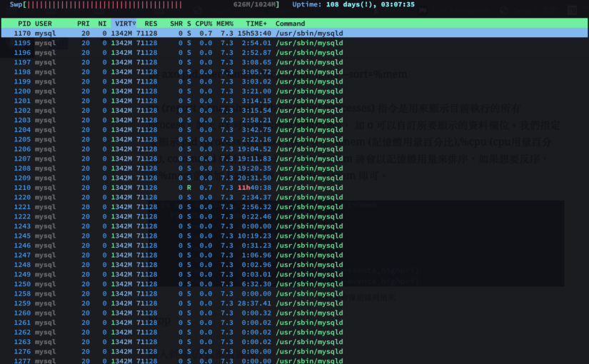Click the Command column header
The width and height of the screenshot is (589, 364).
(x=290, y=24)
